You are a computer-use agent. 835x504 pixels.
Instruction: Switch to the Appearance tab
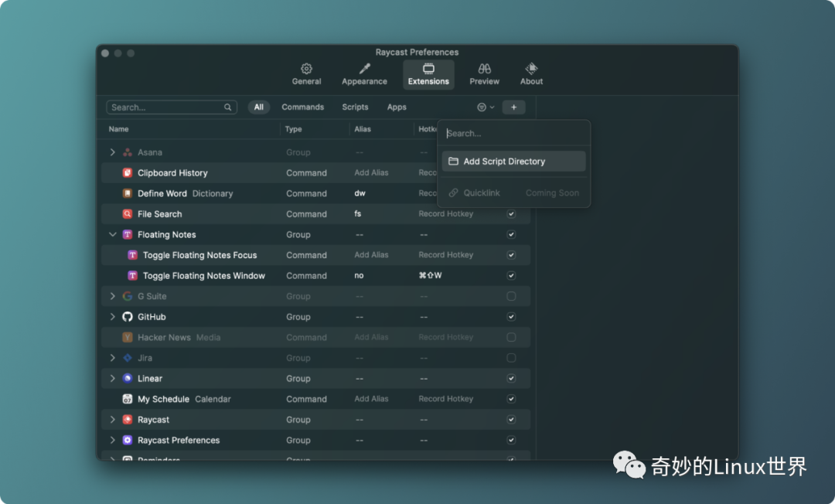364,74
